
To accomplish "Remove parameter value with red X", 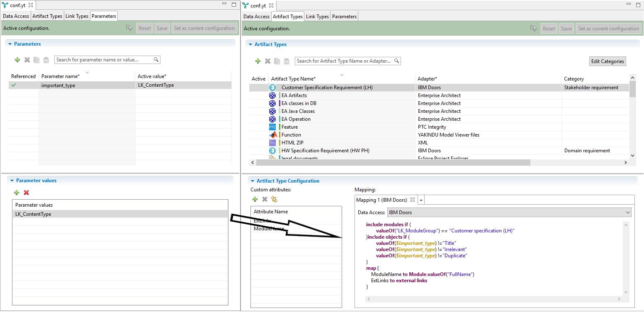I will (27, 193).
